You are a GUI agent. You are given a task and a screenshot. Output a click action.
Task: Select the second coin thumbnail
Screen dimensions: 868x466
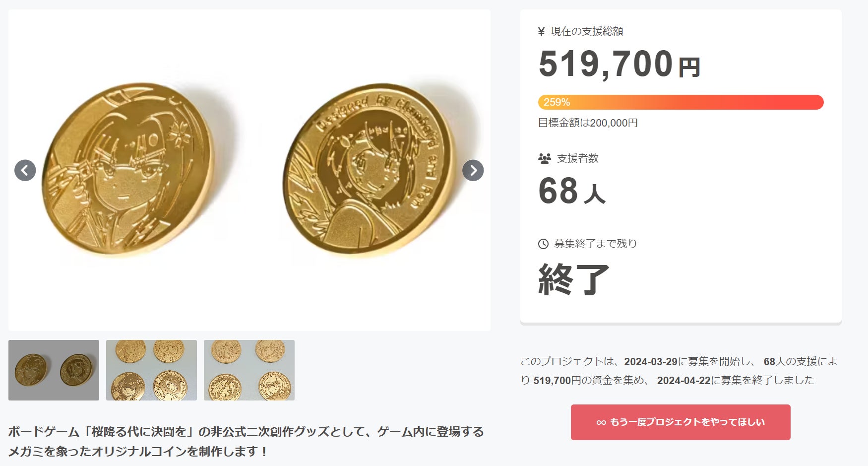[151, 370]
